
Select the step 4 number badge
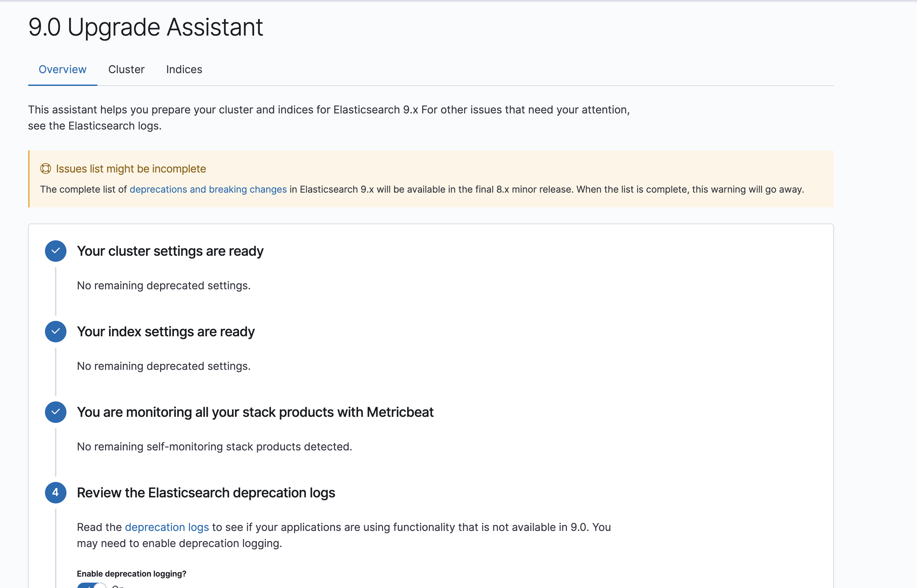[56, 493]
